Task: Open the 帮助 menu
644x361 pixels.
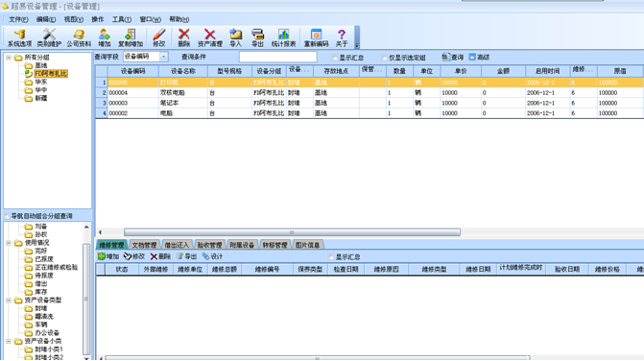Action: click(179, 19)
